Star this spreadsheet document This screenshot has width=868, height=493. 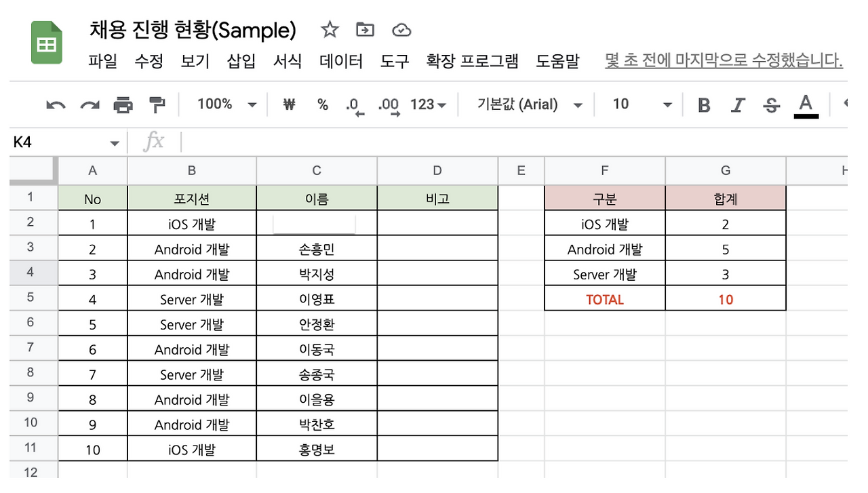pos(330,30)
